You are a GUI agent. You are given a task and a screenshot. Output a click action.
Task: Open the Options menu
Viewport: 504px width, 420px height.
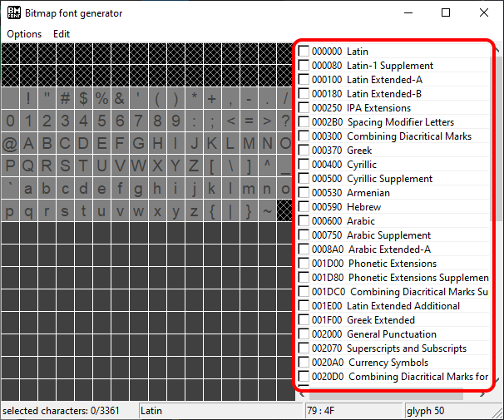pyautogui.click(x=24, y=34)
